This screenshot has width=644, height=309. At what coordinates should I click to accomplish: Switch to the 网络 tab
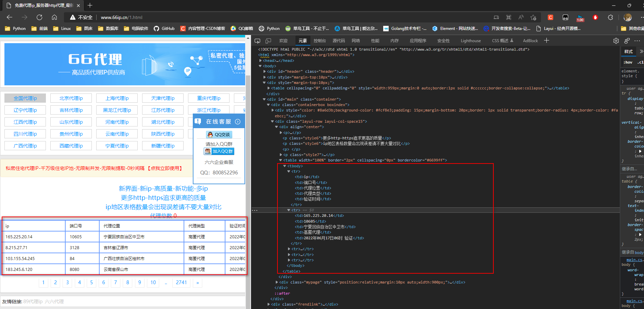pos(356,41)
